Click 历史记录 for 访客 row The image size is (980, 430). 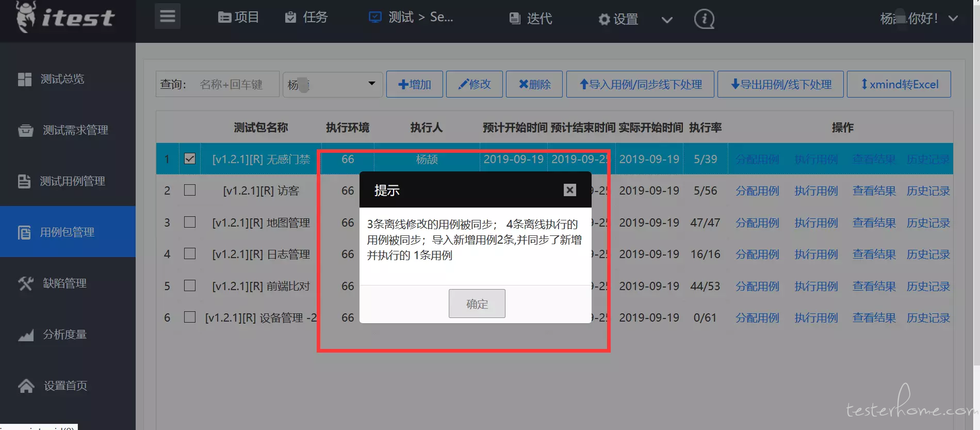(x=928, y=191)
